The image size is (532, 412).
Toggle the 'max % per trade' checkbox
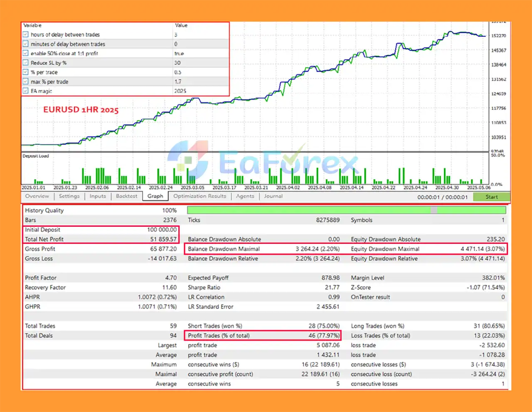pyautogui.click(x=26, y=82)
